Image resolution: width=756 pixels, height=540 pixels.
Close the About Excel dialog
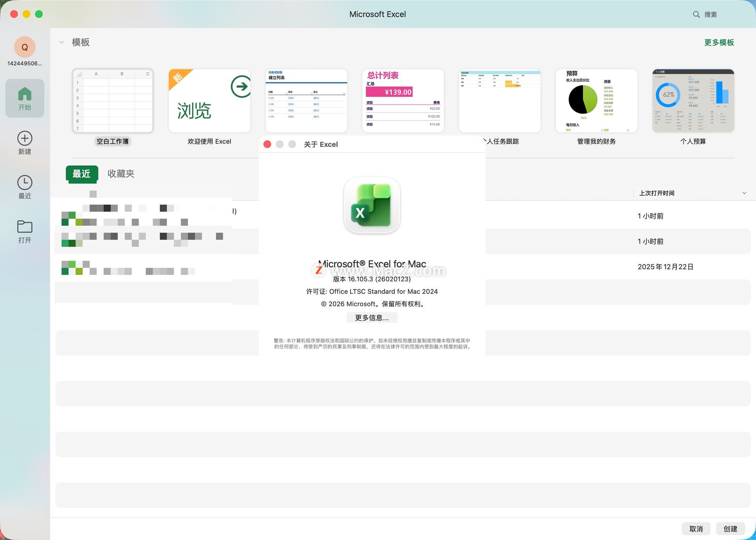pos(267,145)
